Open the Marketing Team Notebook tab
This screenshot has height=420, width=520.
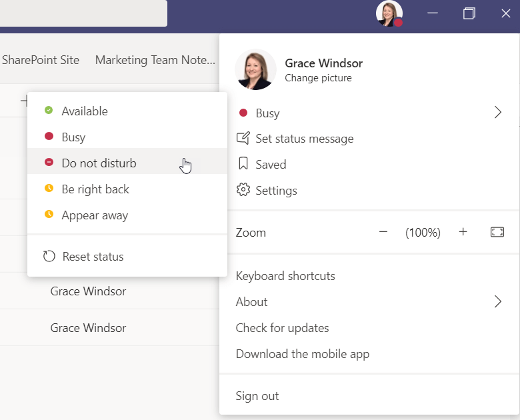point(155,60)
